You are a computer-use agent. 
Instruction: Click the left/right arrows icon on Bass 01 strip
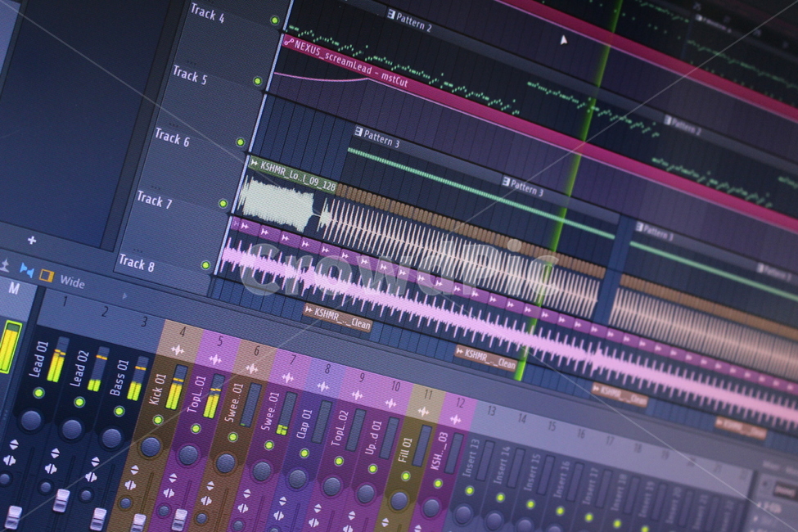[x=91, y=477]
